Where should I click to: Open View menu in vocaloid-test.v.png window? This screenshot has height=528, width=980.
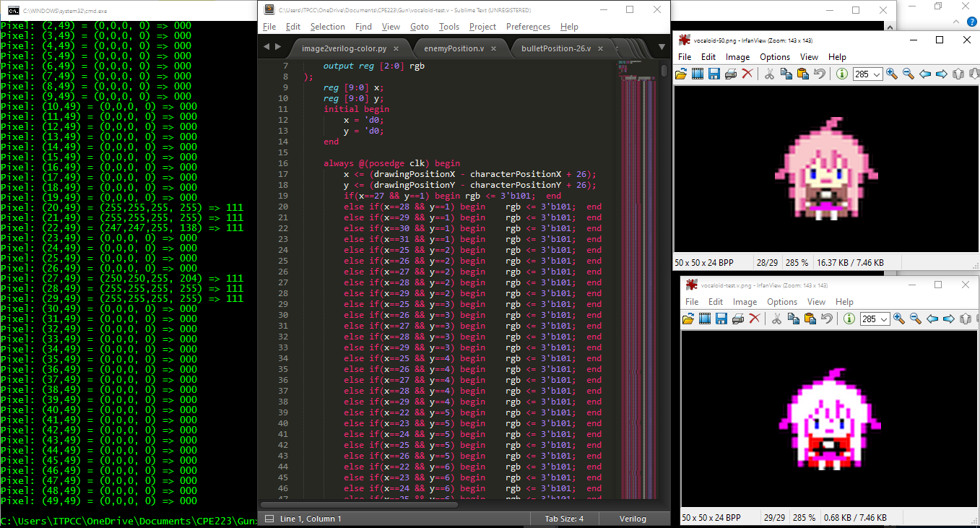tap(816, 302)
